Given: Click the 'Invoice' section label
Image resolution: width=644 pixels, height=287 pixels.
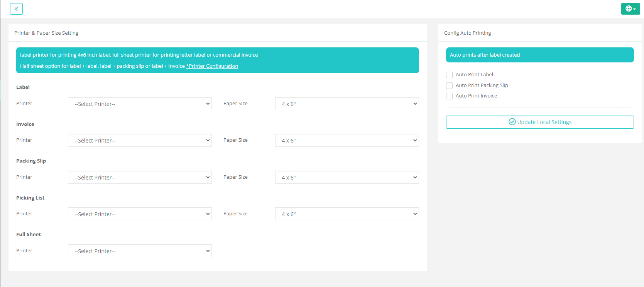Looking at the screenshot, I should (25, 124).
